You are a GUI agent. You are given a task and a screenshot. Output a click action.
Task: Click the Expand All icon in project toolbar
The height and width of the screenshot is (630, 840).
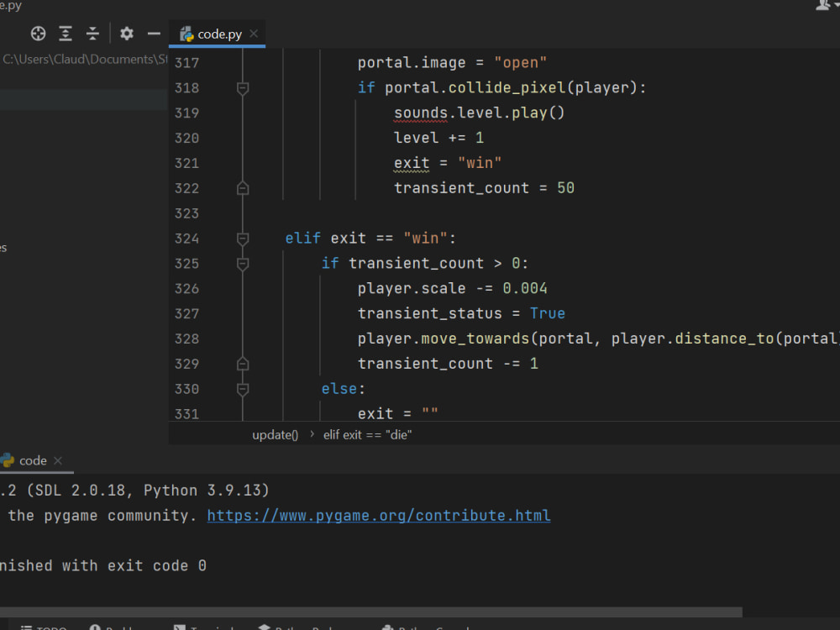coord(66,34)
